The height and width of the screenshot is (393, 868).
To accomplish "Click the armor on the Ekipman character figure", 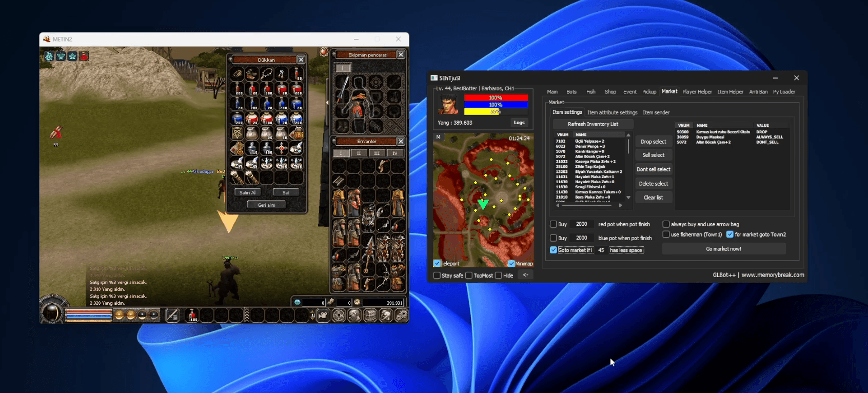I will pyautogui.click(x=359, y=104).
